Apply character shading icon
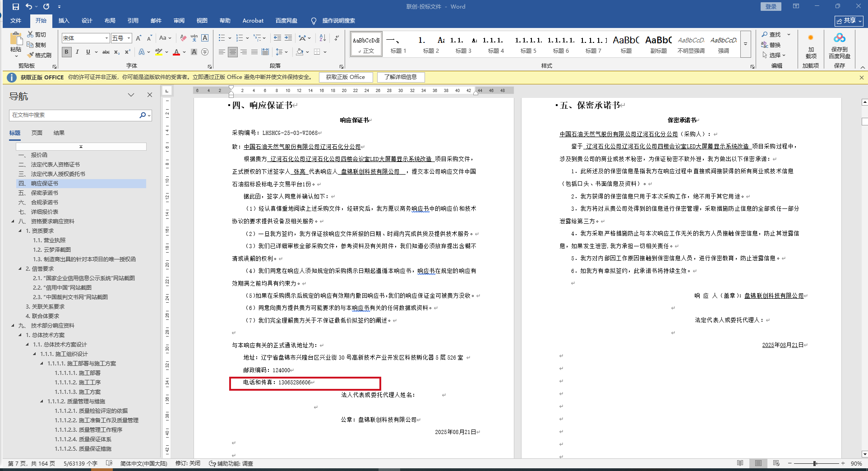The width and height of the screenshot is (868, 471). (194, 52)
